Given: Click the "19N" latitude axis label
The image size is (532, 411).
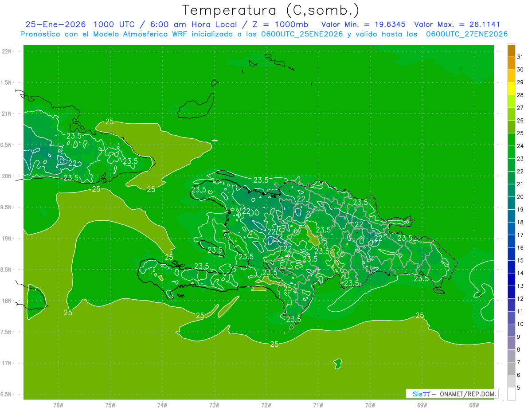Looking at the screenshot, I should click(7, 239).
